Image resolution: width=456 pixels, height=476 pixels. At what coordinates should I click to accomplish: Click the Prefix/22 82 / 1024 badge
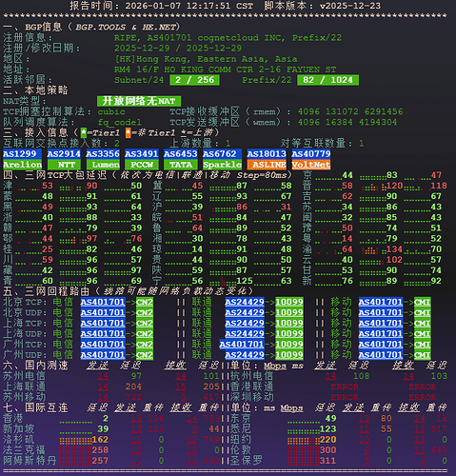point(327,80)
